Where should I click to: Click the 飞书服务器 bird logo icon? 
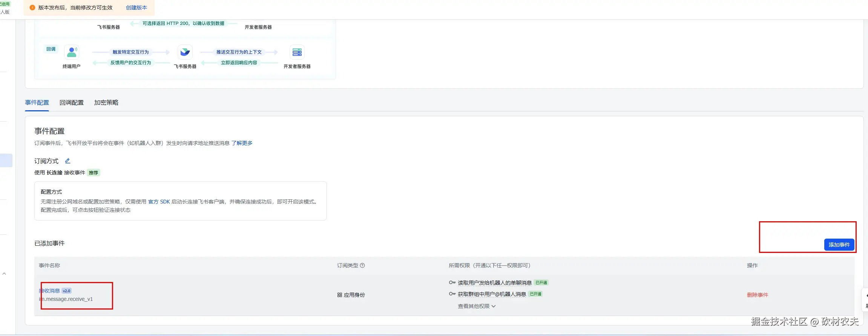185,52
